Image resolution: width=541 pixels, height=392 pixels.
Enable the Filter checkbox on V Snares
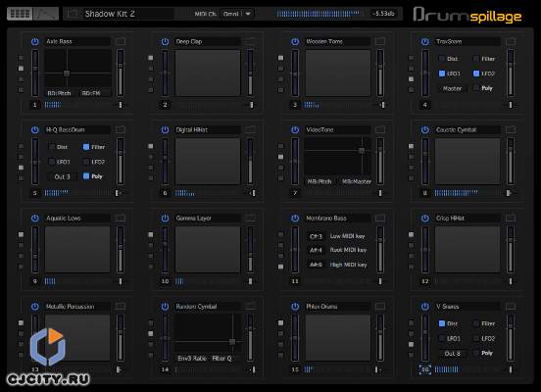(476, 323)
